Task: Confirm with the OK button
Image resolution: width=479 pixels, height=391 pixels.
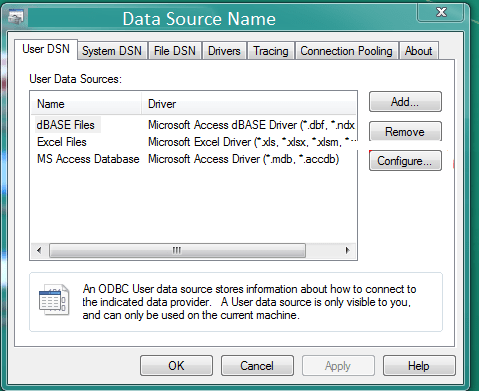Action: point(176,366)
